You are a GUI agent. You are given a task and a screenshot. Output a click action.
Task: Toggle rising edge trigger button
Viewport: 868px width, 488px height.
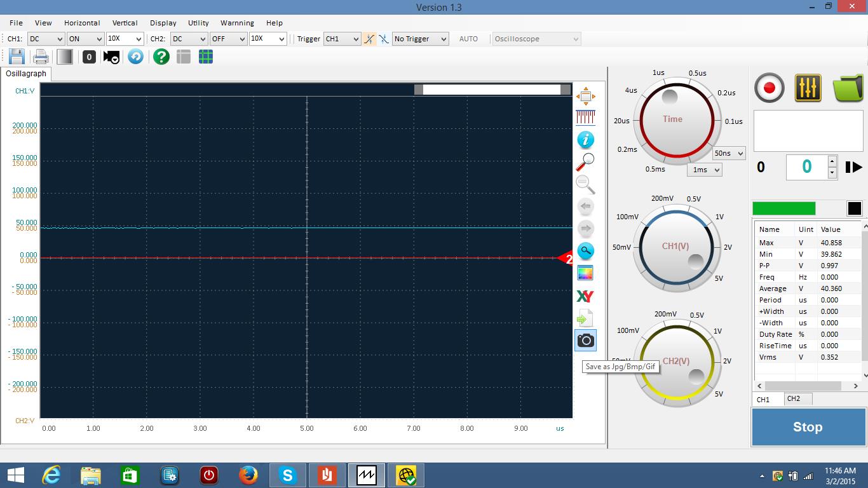tap(369, 39)
